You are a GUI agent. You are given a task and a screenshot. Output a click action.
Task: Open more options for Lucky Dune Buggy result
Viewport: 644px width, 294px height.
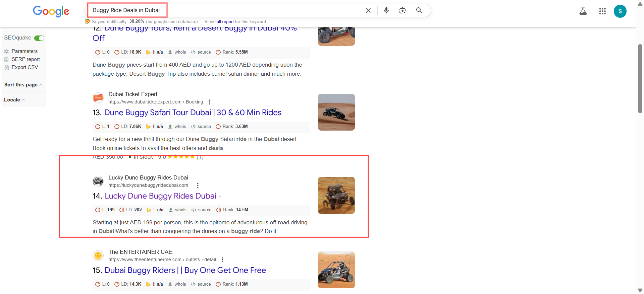tap(198, 186)
